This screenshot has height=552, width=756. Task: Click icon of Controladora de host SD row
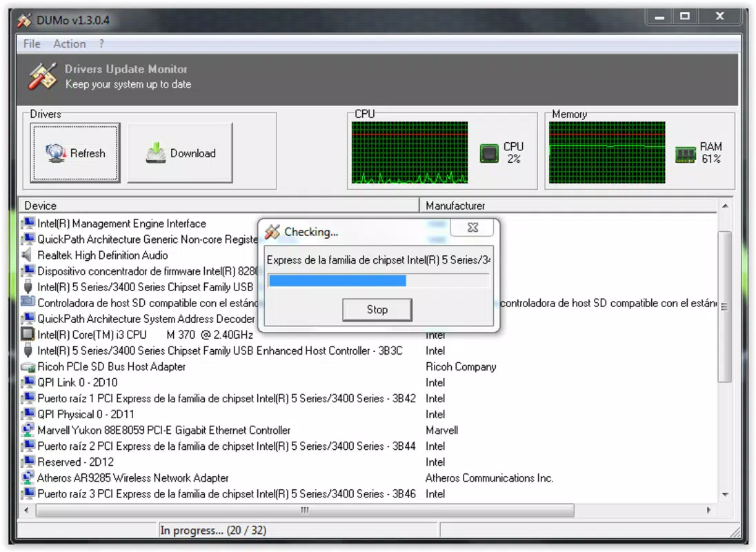(x=28, y=302)
